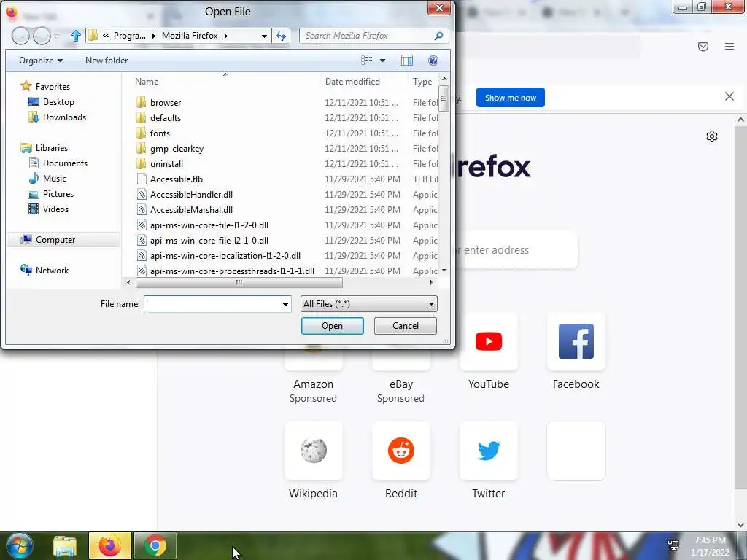Select the browser folder
The width and height of the screenshot is (747, 560).
click(166, 102)
